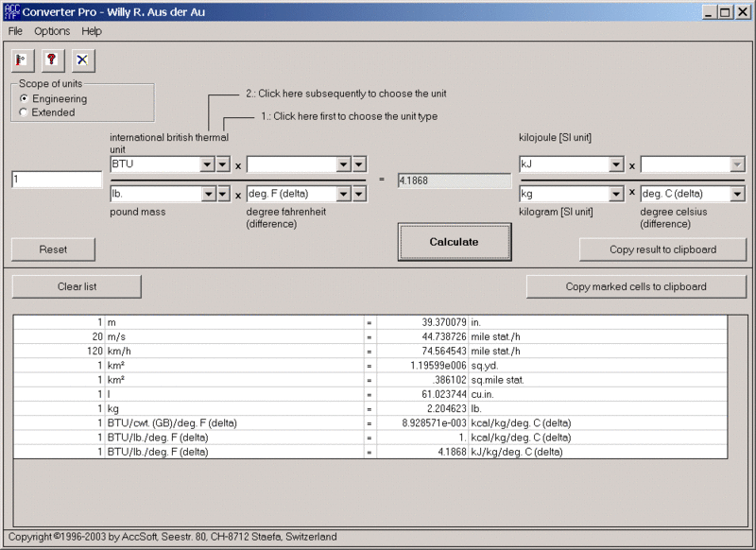Select the .386102 result cell

[422, 380]
